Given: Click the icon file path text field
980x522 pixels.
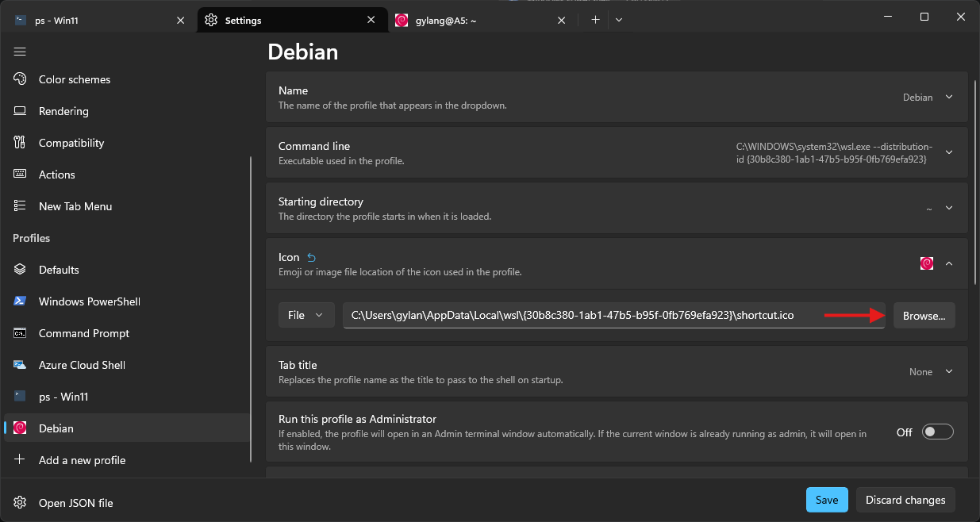Looking at the screenshot, I should pos(579,315).
